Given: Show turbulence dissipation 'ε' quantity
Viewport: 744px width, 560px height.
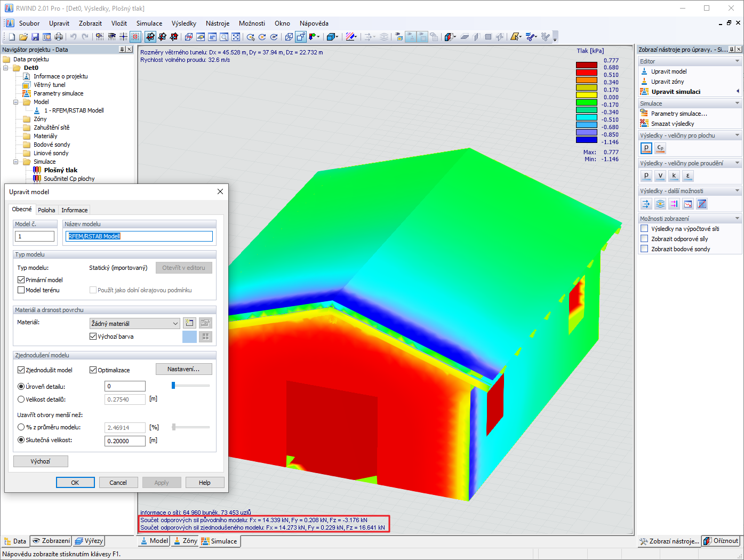Looking at the screenshot, I should point(688,175).
